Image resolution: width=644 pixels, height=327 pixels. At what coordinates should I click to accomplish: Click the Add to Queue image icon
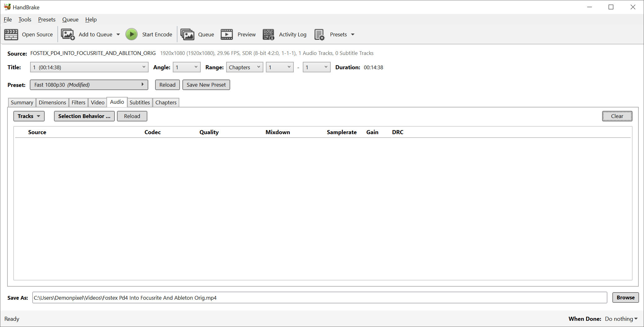[68, 34]
